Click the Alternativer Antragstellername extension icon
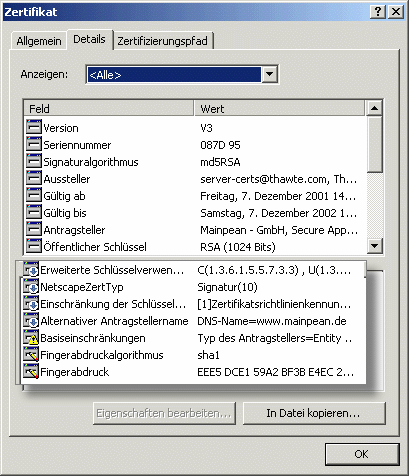 [x=31, y=321]
